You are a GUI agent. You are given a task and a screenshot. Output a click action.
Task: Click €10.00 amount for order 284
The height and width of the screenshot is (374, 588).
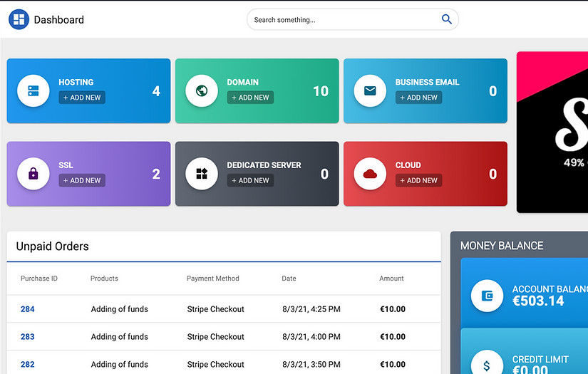pos(393,309)
